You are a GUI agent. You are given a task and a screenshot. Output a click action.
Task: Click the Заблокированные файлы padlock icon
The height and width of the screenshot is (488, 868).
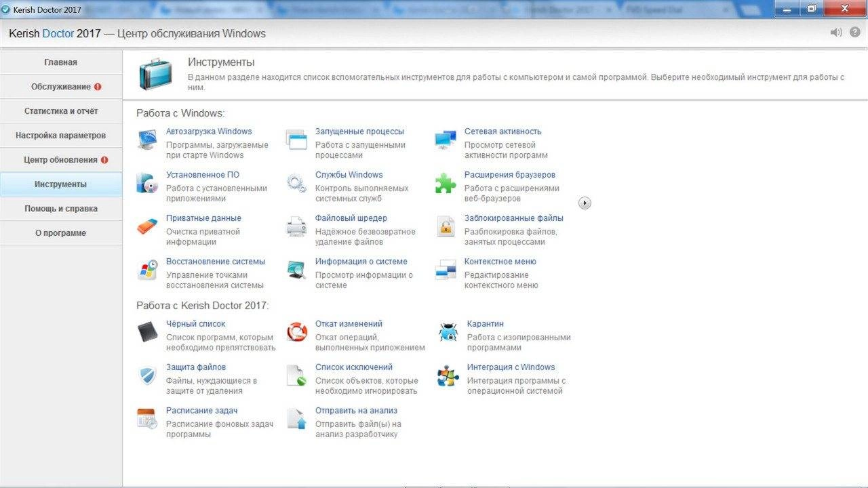pos(446,226)
